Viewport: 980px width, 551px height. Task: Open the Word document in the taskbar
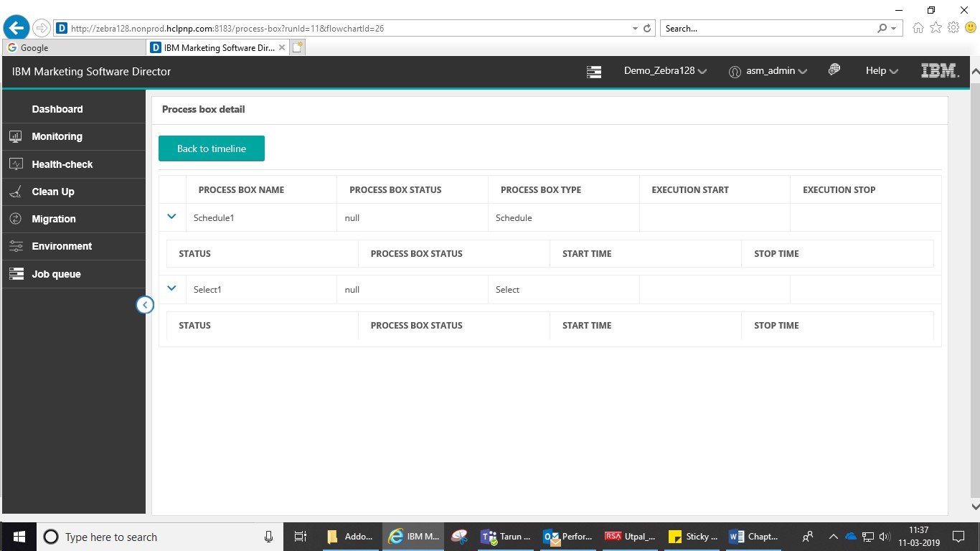pyautogui.click(x=754, y=537)
